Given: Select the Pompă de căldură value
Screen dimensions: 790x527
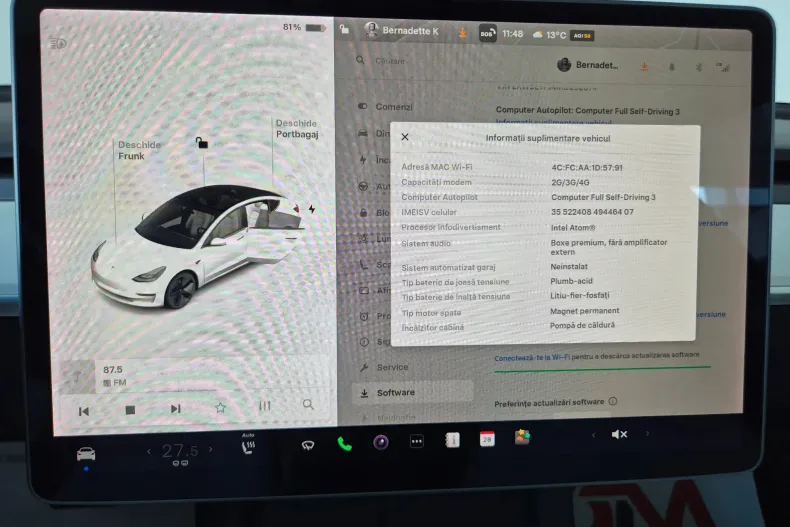Looking at the screenshot, I should tap(582, 325).
